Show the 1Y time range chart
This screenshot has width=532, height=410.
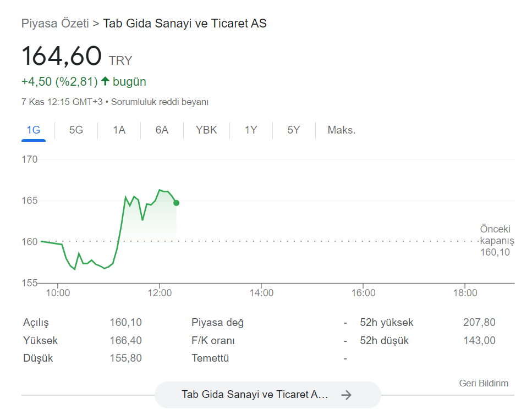[x=251, y=130]
